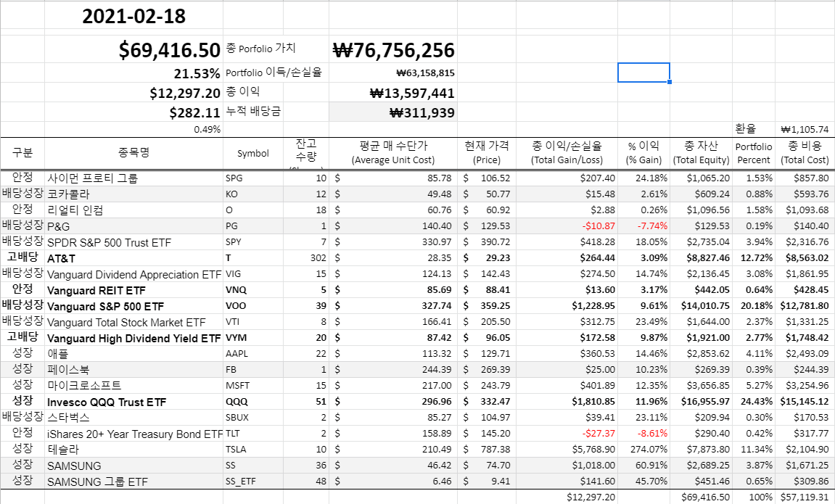
Task: Select the AAPL symbol cell
Action: click(253, 353)
